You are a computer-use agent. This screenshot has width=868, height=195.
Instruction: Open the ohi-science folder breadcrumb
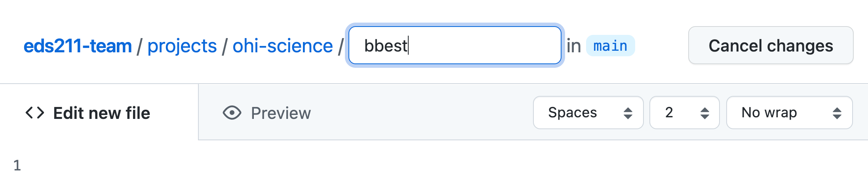283,46
